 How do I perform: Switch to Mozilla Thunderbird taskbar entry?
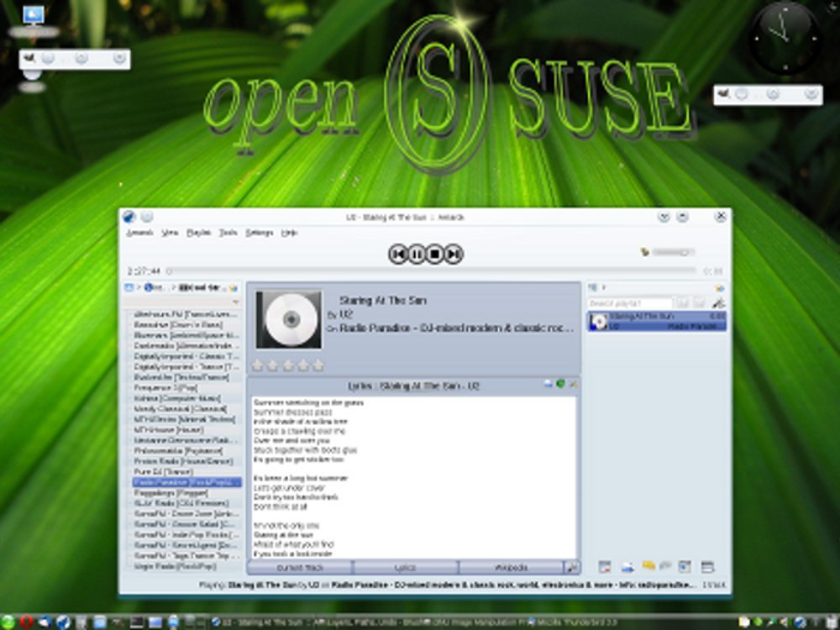pos(572,622)
